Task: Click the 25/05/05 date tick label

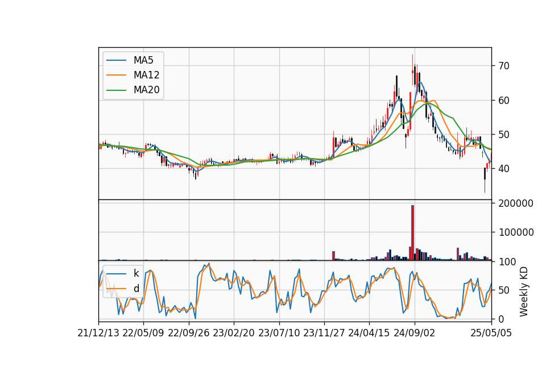Action: (x=491, y=333)
